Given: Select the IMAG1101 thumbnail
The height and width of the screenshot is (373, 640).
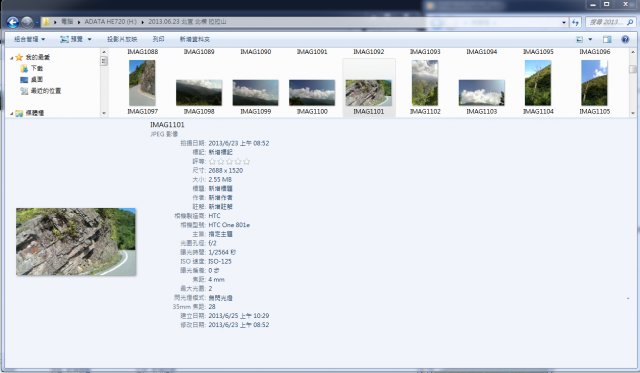Looking at the screenshot, I should tap(369, 93).
